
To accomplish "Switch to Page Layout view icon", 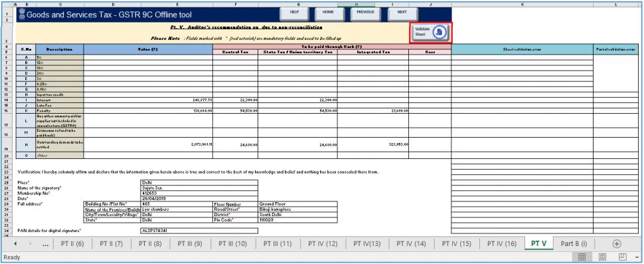I will (x=603, y=257).
